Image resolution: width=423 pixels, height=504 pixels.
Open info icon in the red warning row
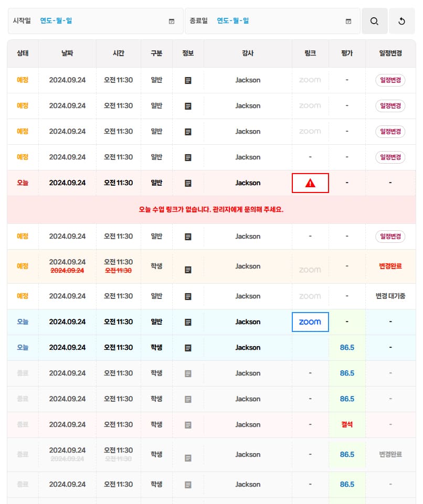click(188, 183)
